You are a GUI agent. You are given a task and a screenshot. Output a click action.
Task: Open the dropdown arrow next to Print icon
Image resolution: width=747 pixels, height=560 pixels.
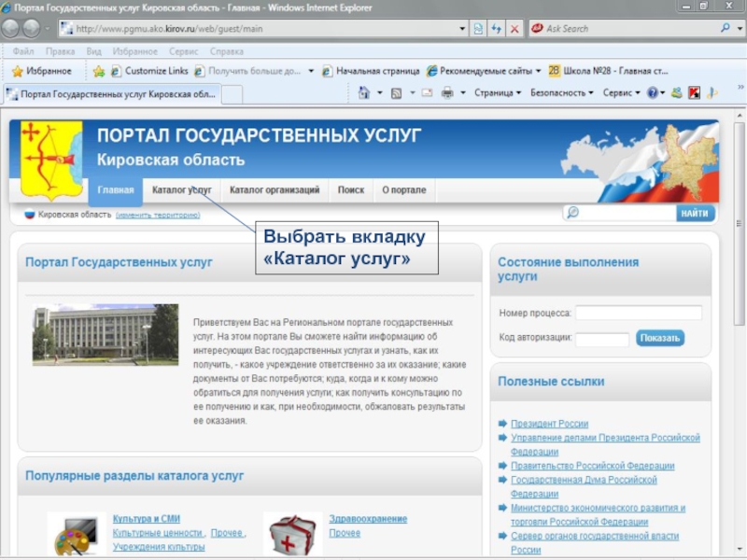[x=462, y=92]
